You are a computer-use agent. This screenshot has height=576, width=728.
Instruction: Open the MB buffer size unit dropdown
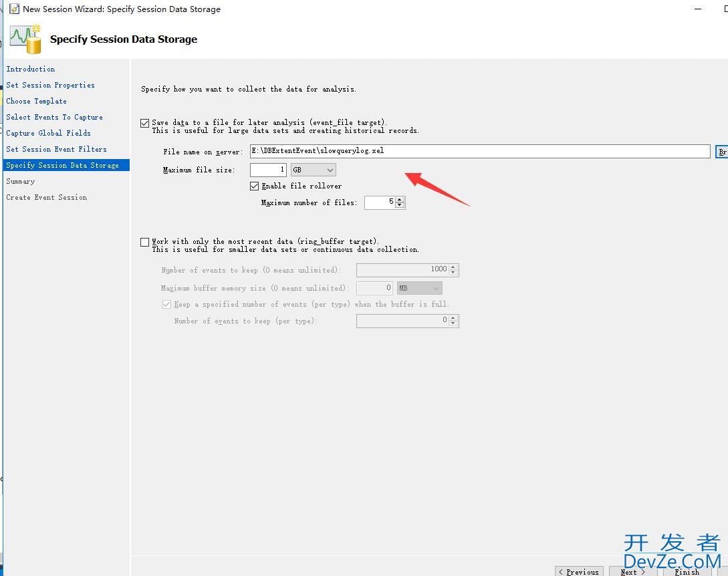pyautogui.click(x=420, y=288)
